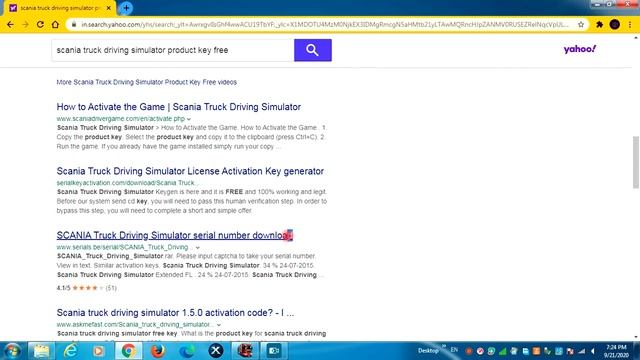This screenshot has height=360, width=640.
Task: Click the EN language indicator
Action: (x=454, y=350)
